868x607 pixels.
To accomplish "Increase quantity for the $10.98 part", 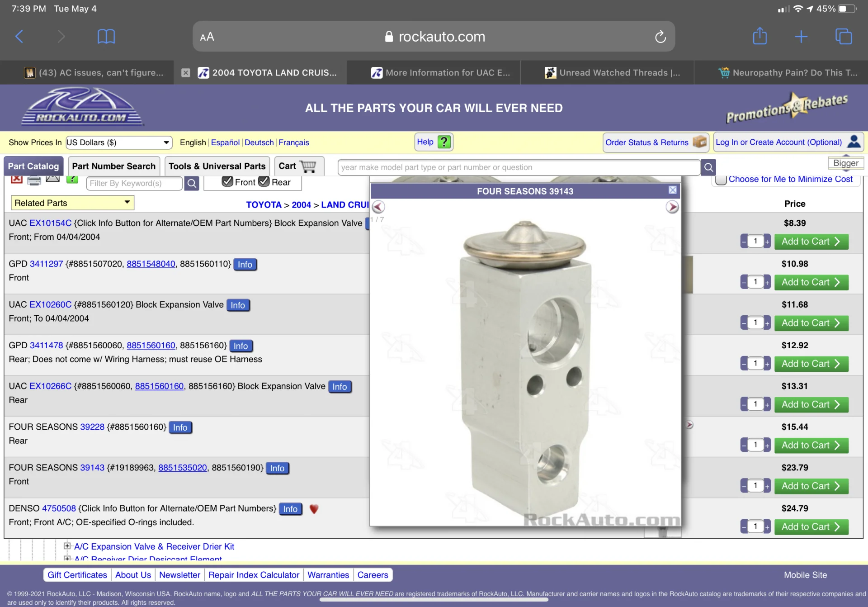I will [767, 283].
